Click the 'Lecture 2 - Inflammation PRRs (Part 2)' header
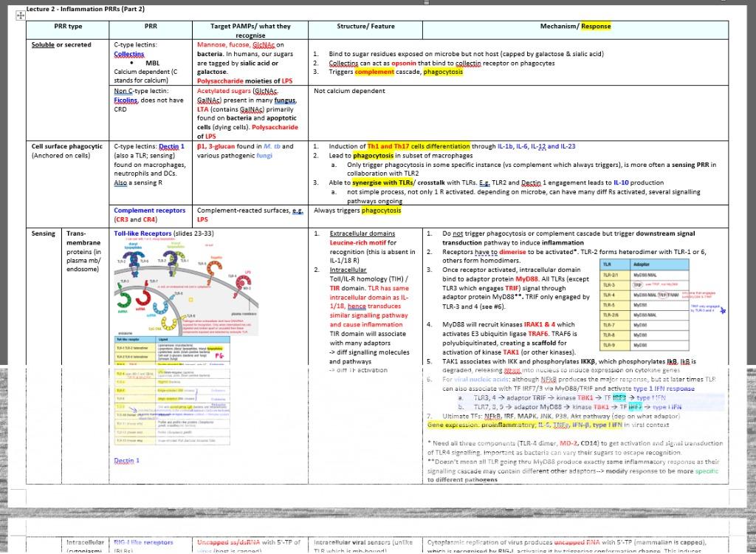The width and height of the screenshot is (756, 554). 86,9
